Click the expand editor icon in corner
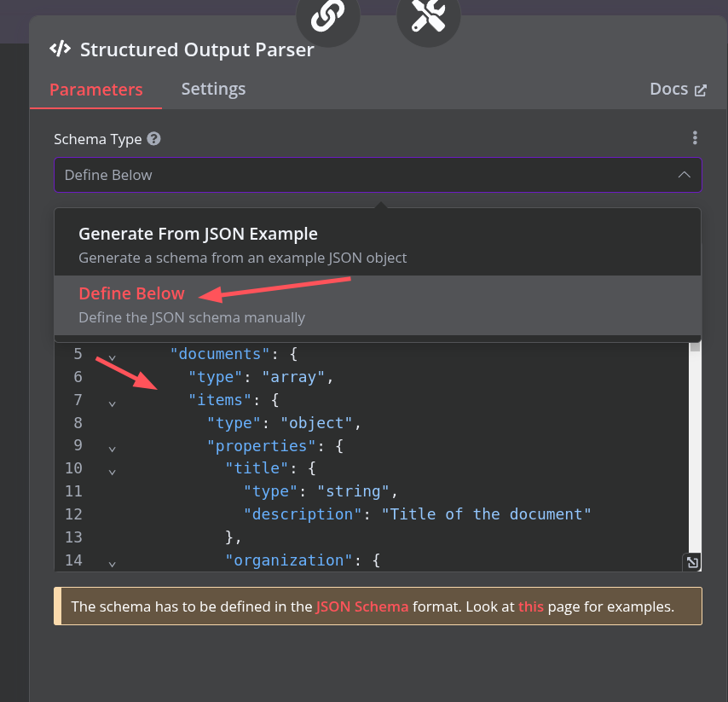 (692, 562)
